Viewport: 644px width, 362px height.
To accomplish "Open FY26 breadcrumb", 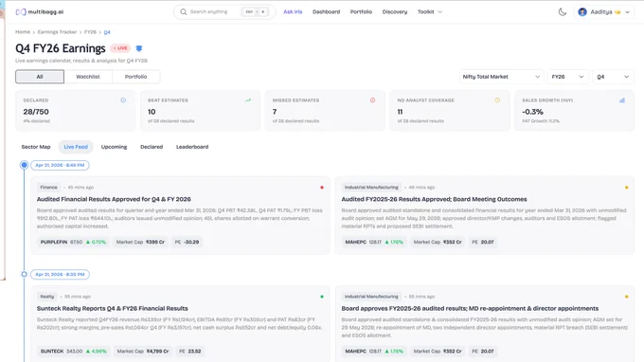I will point(90,32).
